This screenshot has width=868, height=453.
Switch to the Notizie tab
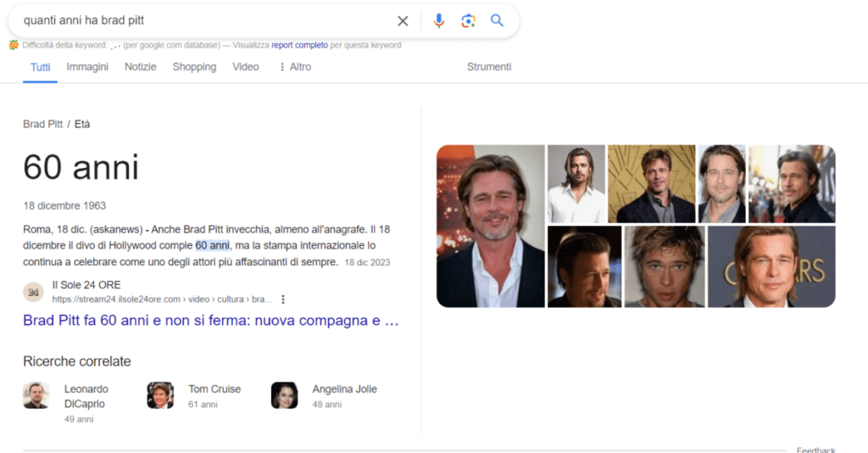(140, 67)
